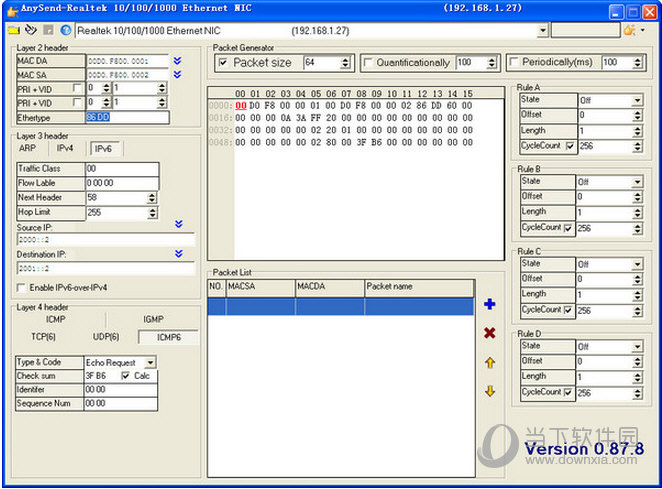The image size is (662, 489).
Task: Toggle Rule A CycleCount checkbox
Action: (x=570, y=146)
